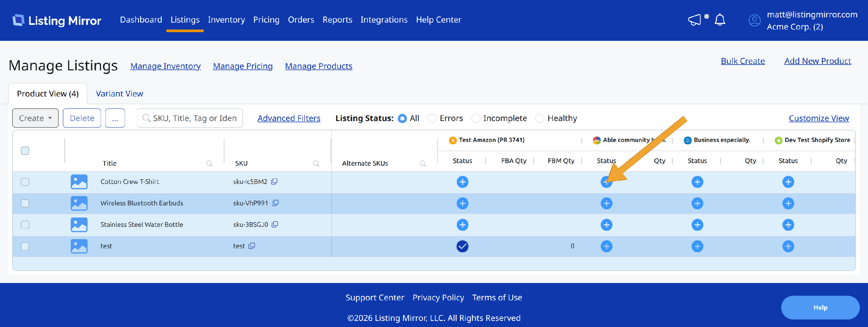
Task: Add Cotton Crew T-Shirt to Dev Test Shopify Store
Action: click(788, 182)
